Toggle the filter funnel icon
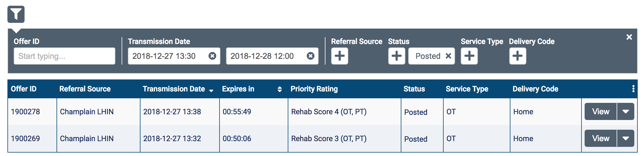The height and width of the screenshot is (156, 644). click(x=16, y=14)
